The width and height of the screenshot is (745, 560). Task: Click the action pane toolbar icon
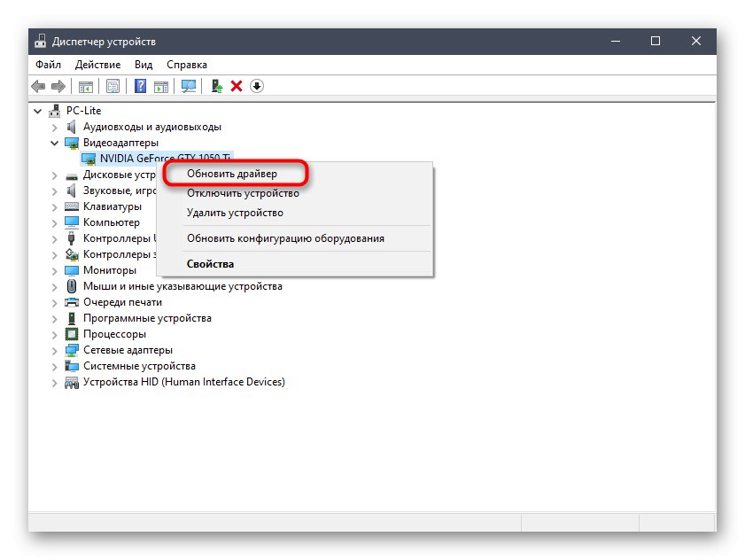[x=161, y=87]
